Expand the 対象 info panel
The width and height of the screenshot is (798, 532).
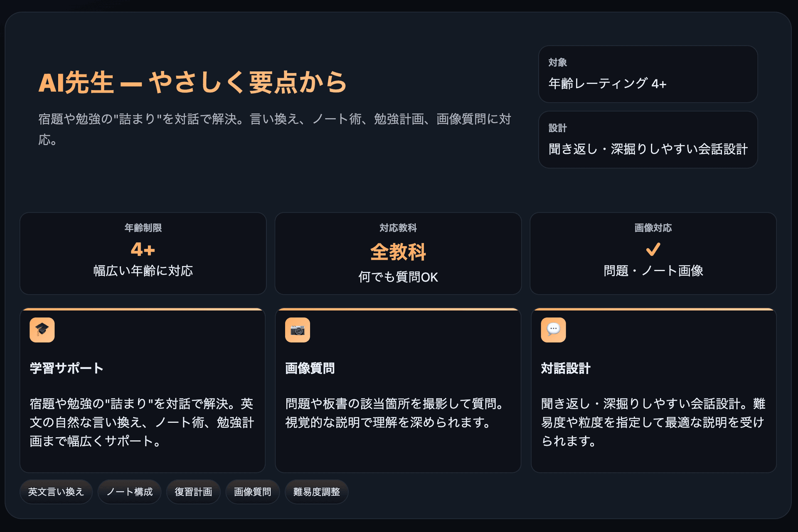point(648,74)
